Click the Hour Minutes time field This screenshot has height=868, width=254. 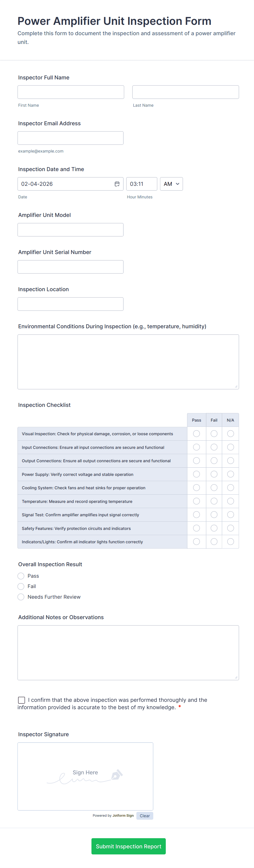(x=142, y=184)
